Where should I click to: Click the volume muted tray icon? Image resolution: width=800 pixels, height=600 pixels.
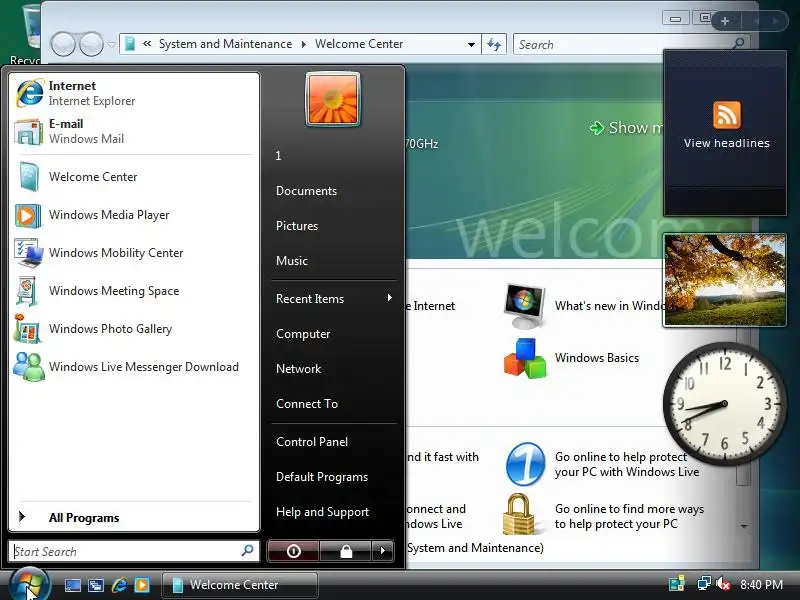(723, 583)
